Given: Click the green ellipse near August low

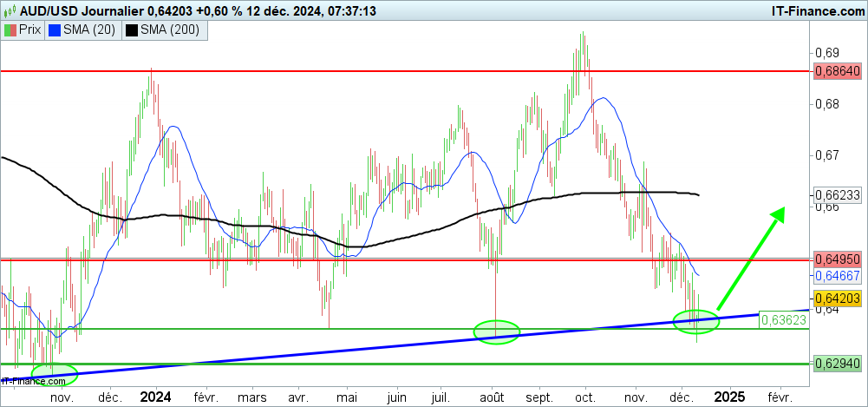Looking at the screenshot, I should point(497,331).
